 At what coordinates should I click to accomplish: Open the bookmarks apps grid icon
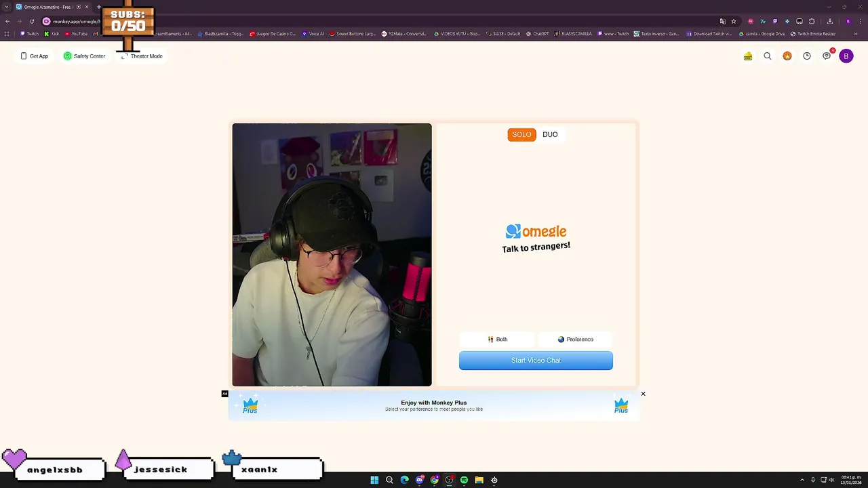tap(7, 34)
